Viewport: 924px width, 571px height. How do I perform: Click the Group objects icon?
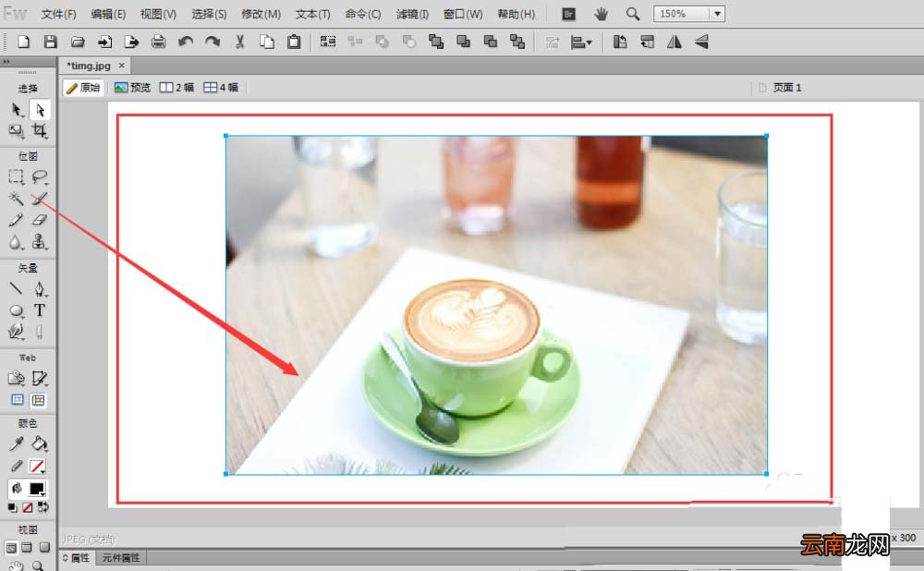328,42
